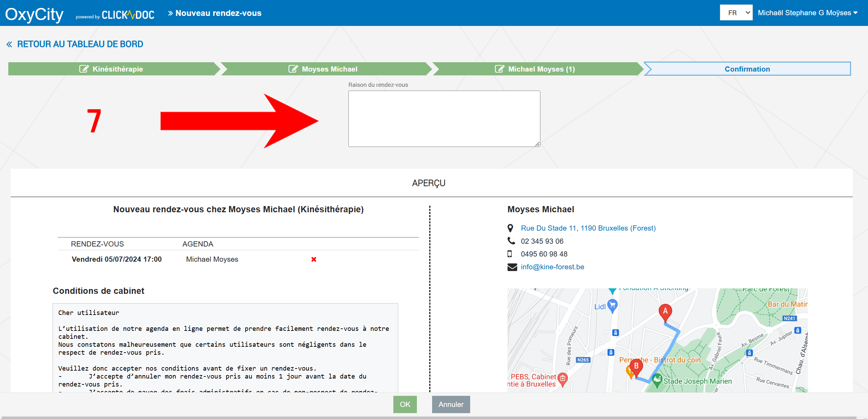Click edit icon on Michael Moyses (1) step

499,69
